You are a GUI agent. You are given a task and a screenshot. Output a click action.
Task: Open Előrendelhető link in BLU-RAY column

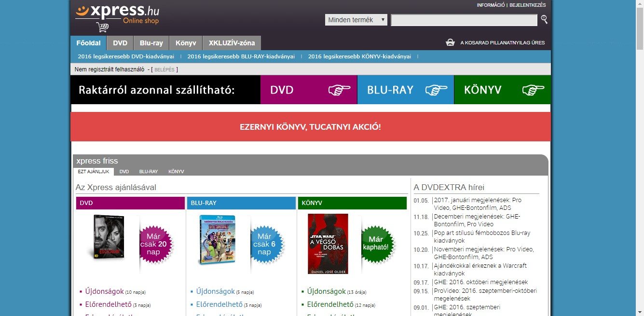(x=219, y=304)
